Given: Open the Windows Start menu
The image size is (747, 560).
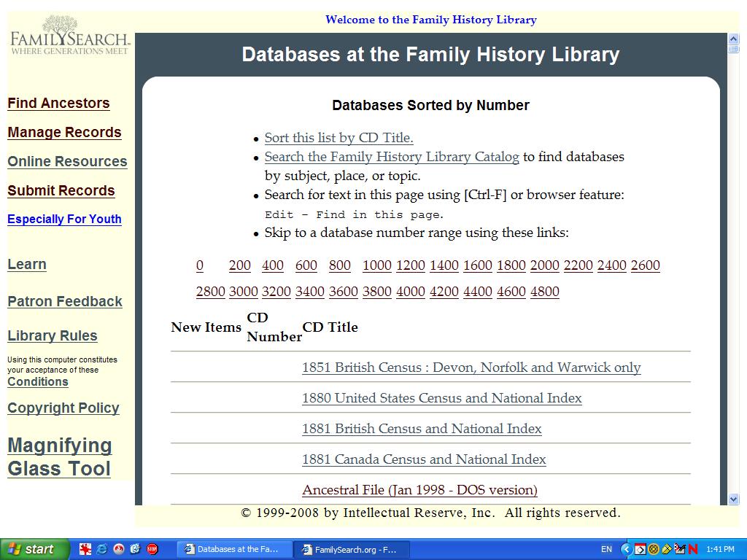Looking at the screenshot, I should point(34,549).
